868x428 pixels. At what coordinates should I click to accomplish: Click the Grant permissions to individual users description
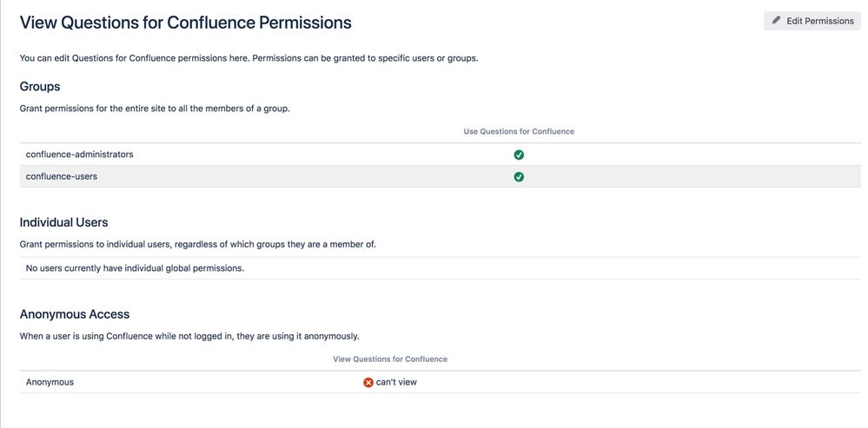197,244
